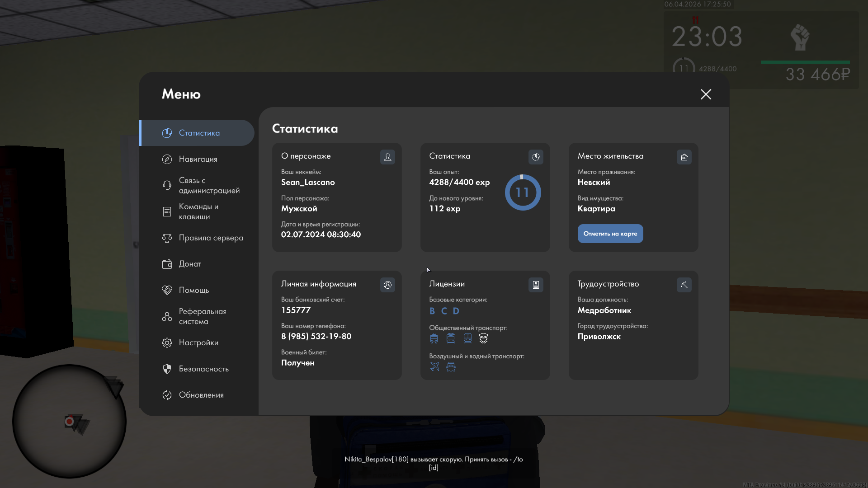Click the level 11 experience progress ring
Viewport: 868px width, 488px height.
[523, 192]
